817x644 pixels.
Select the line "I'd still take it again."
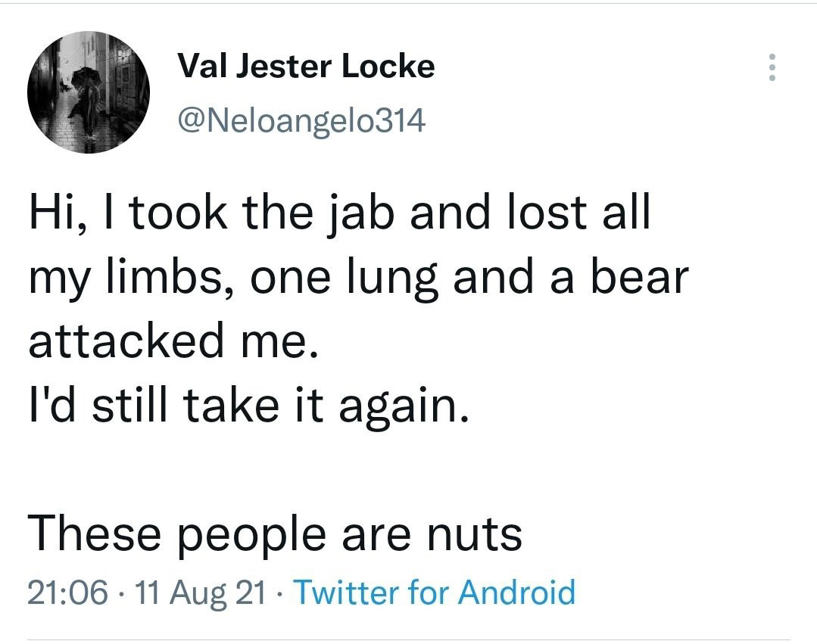pos(249,406)
